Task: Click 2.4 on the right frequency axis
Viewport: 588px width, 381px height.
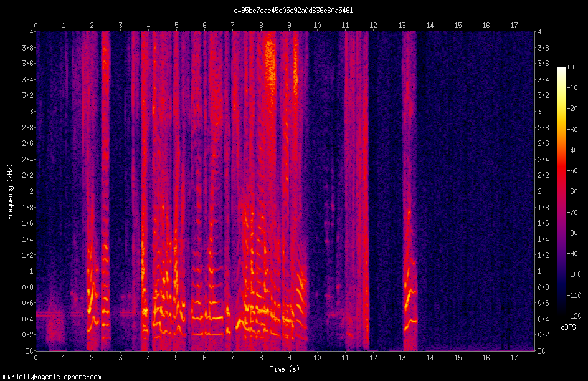Action: pyautogui.click(x=543, y=160)
